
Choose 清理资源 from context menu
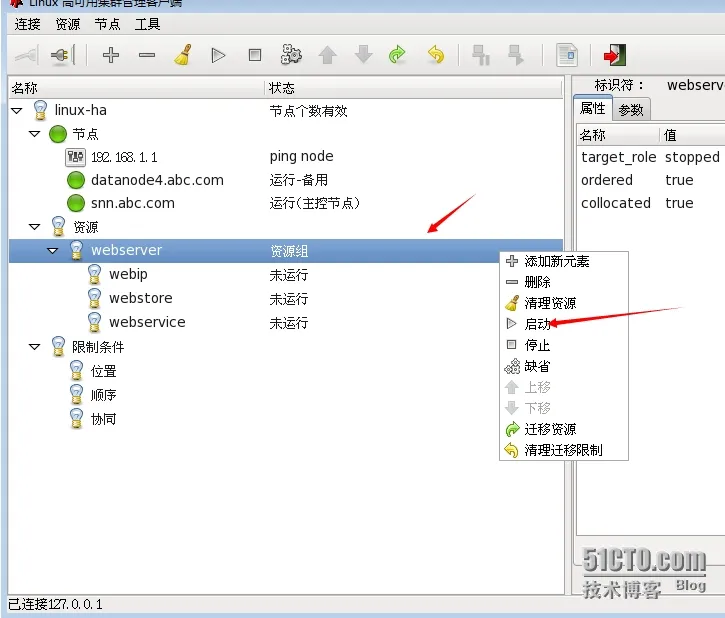click(x=564, y=303)
